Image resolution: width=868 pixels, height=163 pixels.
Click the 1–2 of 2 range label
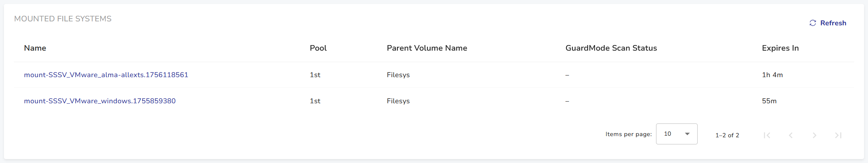[x=727, y=135]
